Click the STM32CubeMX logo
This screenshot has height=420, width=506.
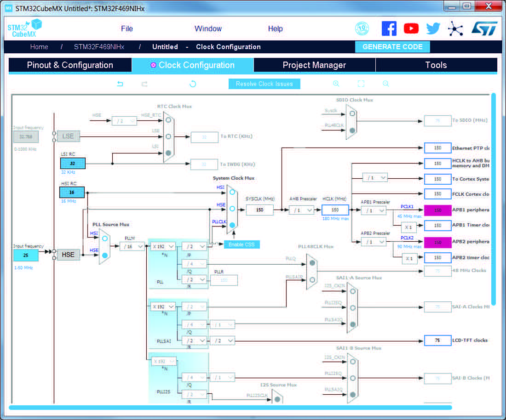click(x=24, y=28)
